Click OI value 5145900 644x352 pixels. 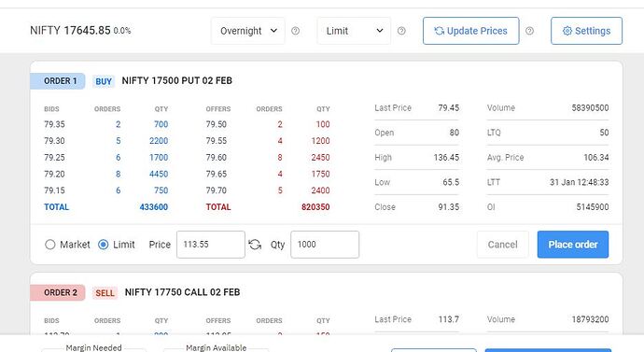click(x=593, y=207)
